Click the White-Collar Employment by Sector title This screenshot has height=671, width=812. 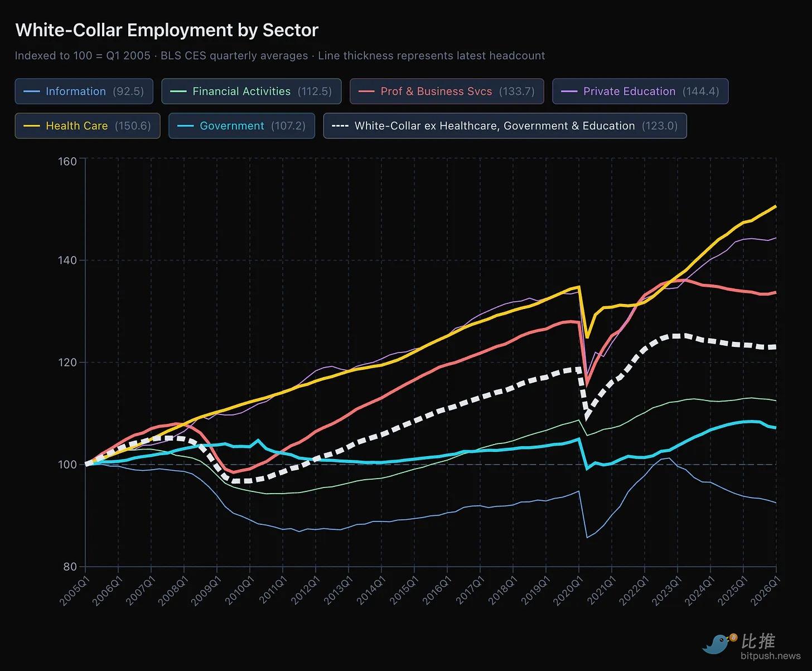coord(167,30)
